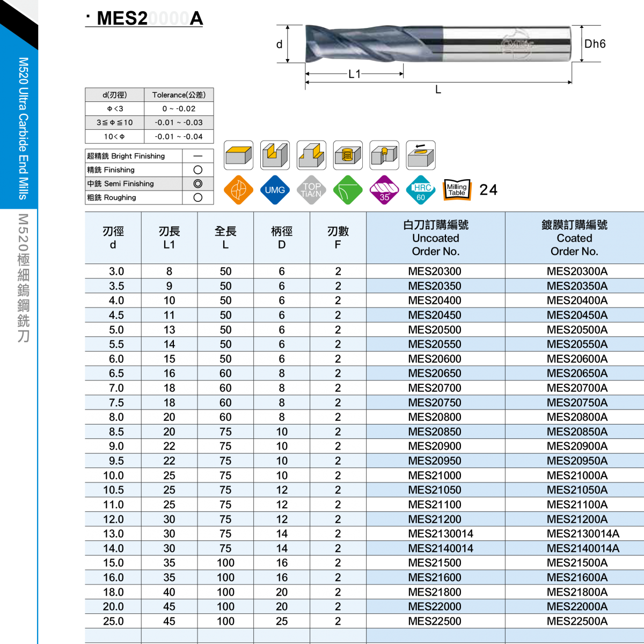This screenshot has width=644, height=644.
Task: Click the contour surface milling application icon
Action: pos(421,157)
